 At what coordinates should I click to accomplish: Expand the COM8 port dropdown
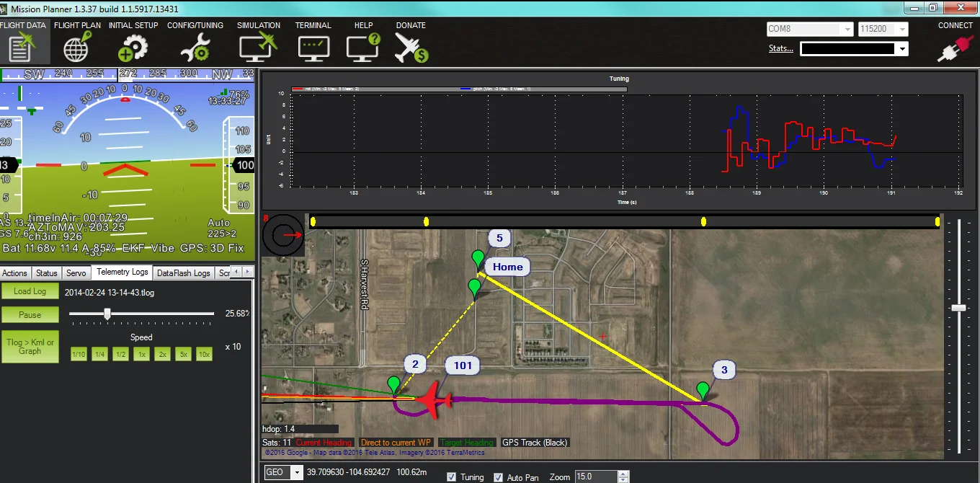(x=810, y=30)
